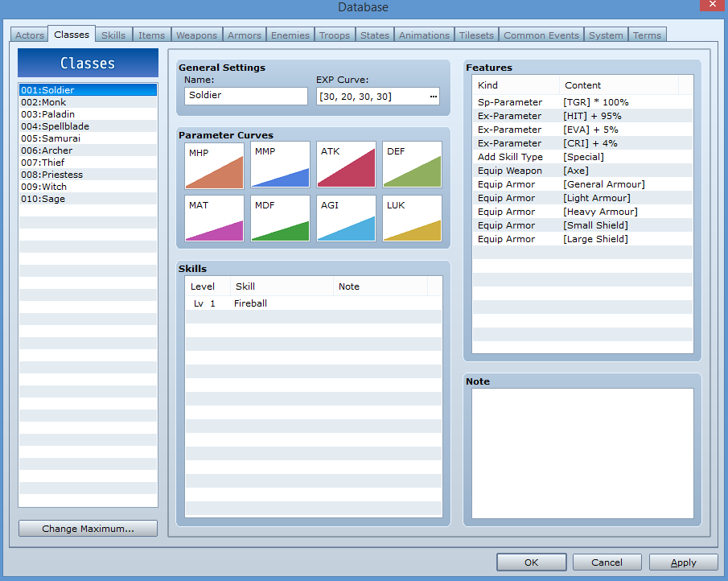The width and height of the screenshot is (728, 581).
Task: Switch to the Skills tab
Action: click(x=113, y=35)
